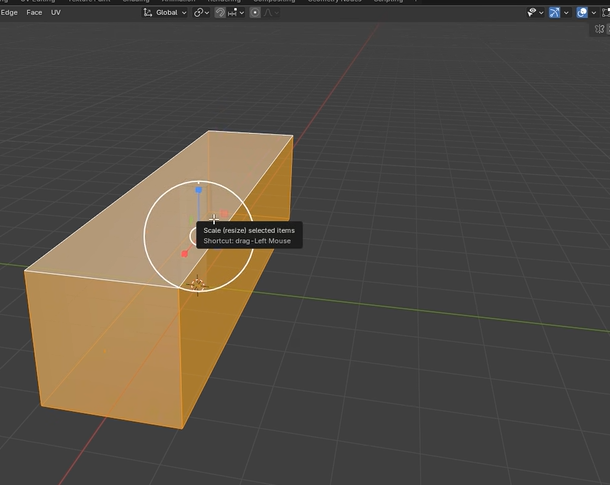
Task: Click the outer white ring of scale gizmo
Action: [145, 236]
